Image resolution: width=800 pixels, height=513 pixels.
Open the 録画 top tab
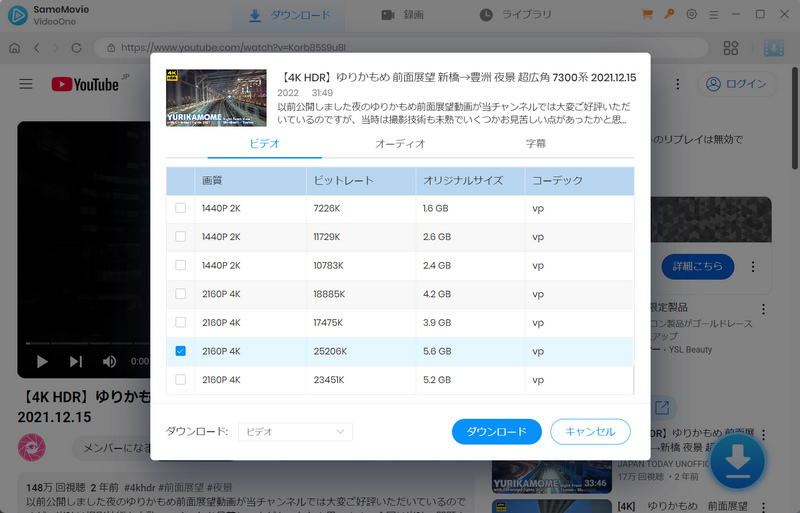pyautogui.click(x=403, y=15)
